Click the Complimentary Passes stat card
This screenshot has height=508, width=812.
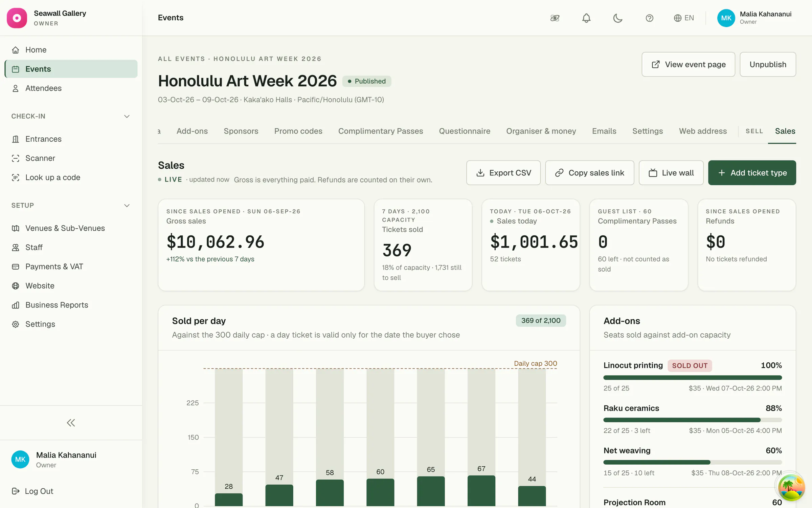[638, 245]
